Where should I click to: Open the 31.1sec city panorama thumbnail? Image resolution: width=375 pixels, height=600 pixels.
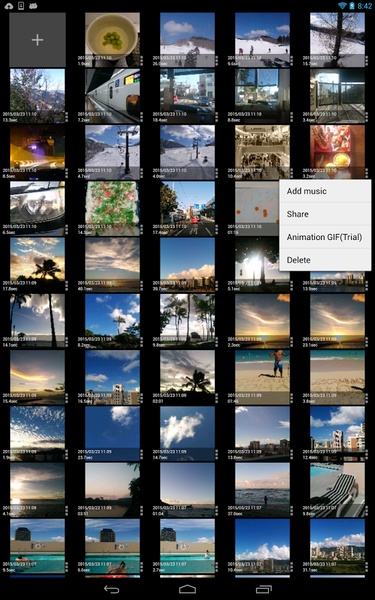(x=337, y=546)
